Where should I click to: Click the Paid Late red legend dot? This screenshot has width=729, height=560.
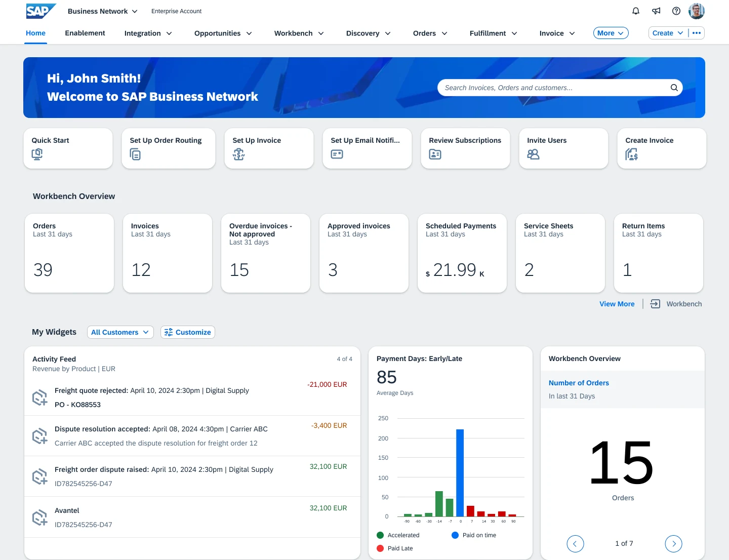click(380, 548)
